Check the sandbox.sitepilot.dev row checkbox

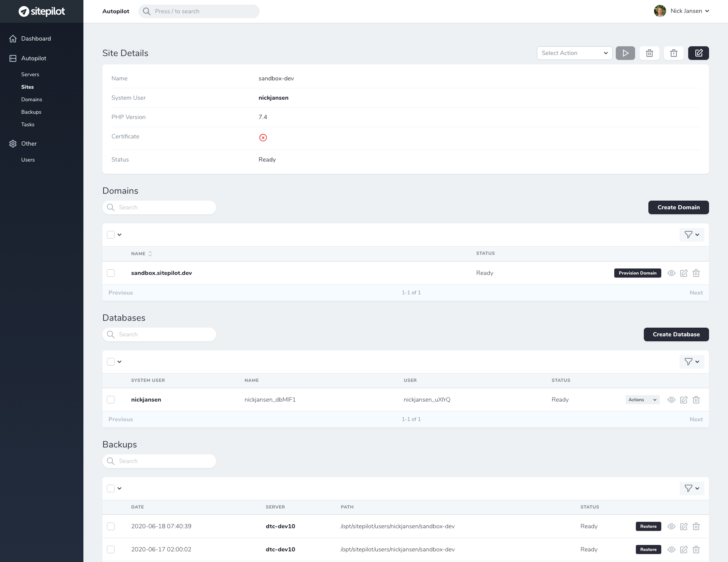(x=111, y=273)
